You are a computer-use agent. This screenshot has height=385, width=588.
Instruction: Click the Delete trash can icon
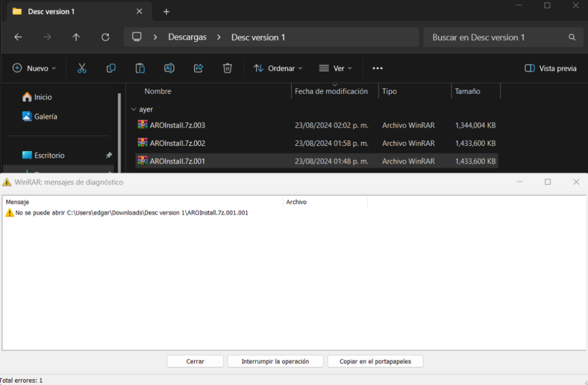click(228, 68)
